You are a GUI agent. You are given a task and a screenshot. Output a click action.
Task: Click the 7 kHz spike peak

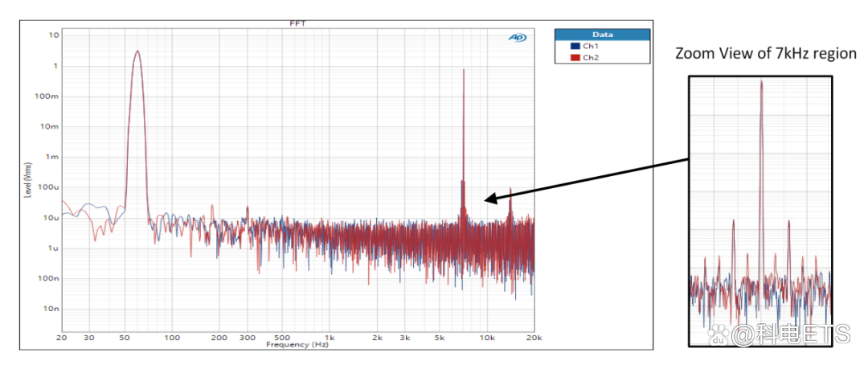tap(464, 70)
